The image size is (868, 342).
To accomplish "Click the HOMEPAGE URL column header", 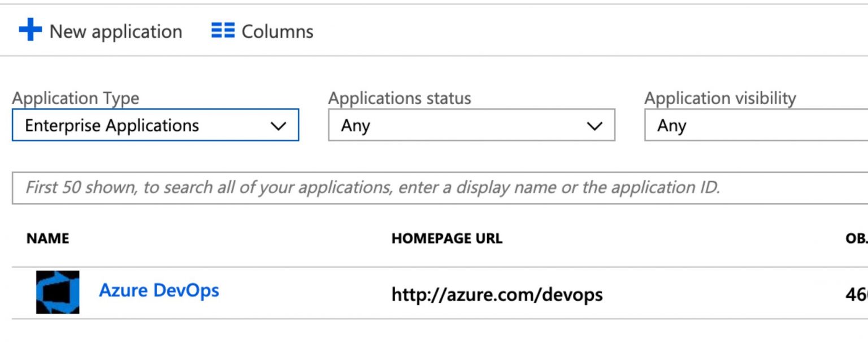I will tap(446, 238).
